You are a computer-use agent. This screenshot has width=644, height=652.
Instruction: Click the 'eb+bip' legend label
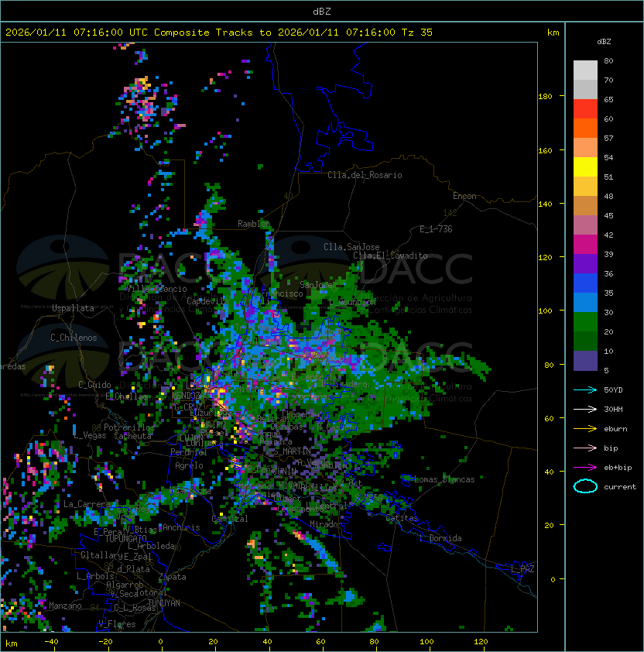tap(618, 468)
